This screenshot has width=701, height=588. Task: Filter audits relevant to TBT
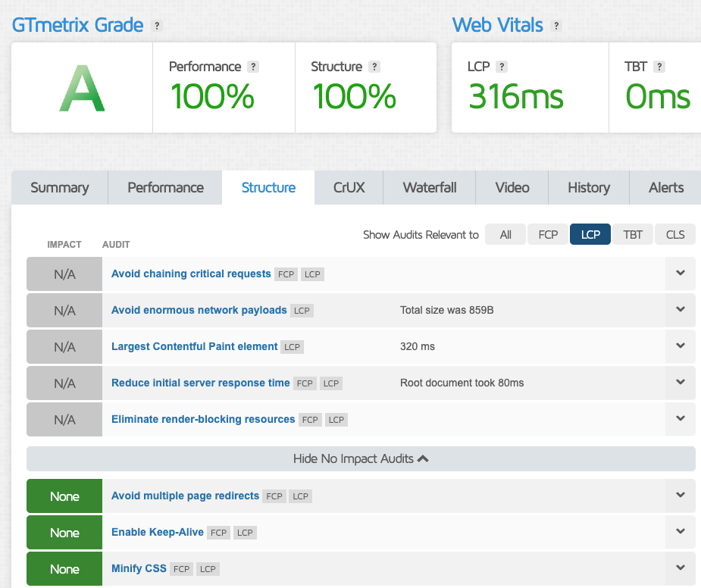coord(633,234)
